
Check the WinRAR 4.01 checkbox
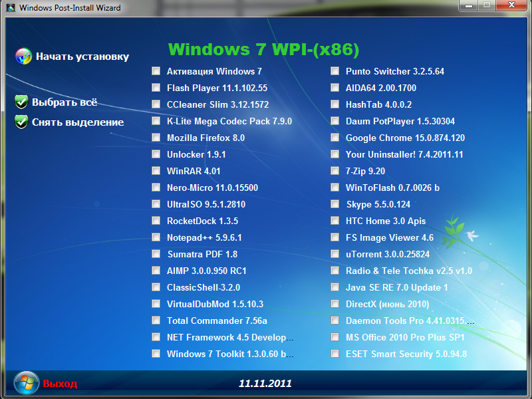[156, 171]
